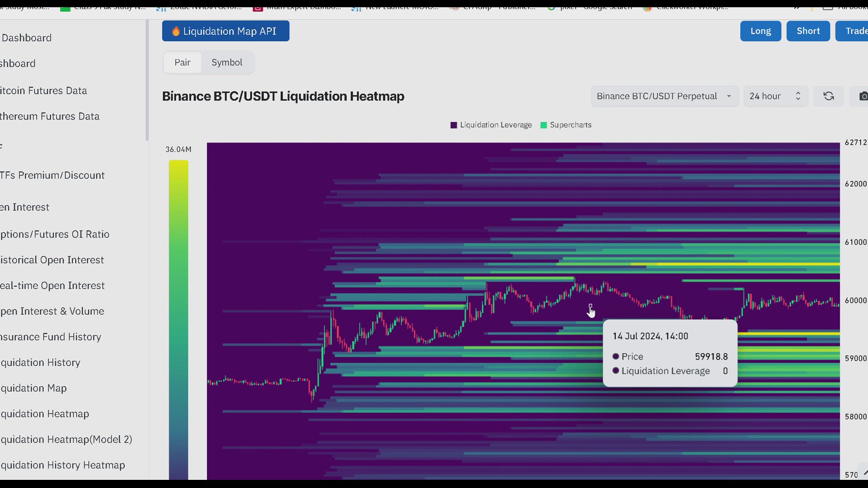Toggle Liquidation Leverage in chart legend
This screenshot has width=868, height=488.
495,125
